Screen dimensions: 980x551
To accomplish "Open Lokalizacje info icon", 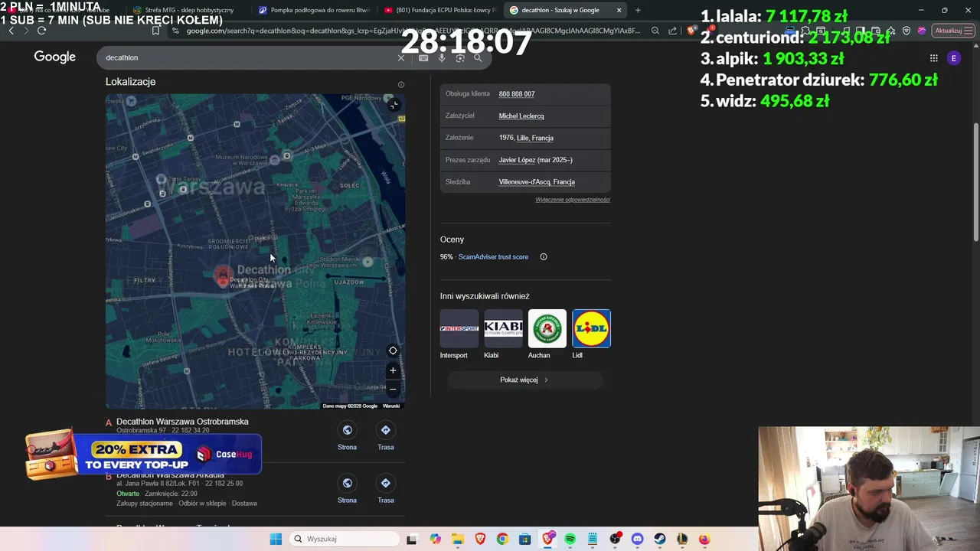I will click(x=401, y=85).
